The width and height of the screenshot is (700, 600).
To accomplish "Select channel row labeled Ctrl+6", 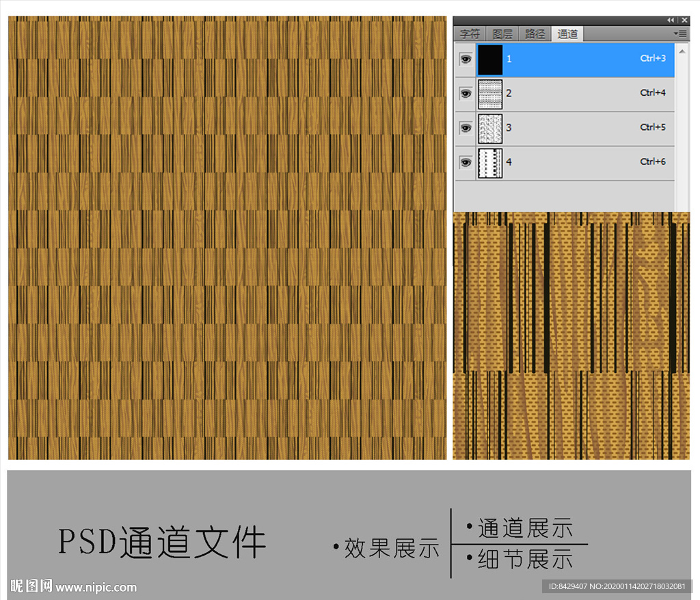I will point(564,163).
